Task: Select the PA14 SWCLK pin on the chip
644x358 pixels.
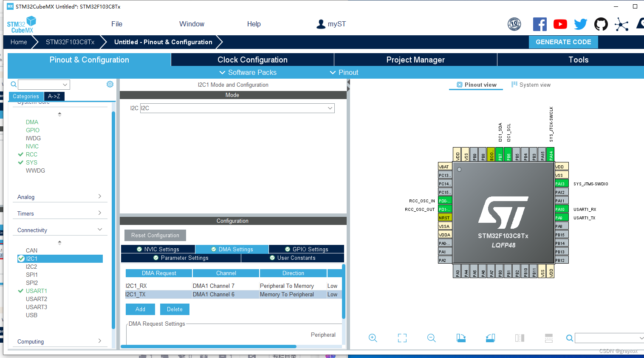Action: click(x=551, y=154)
